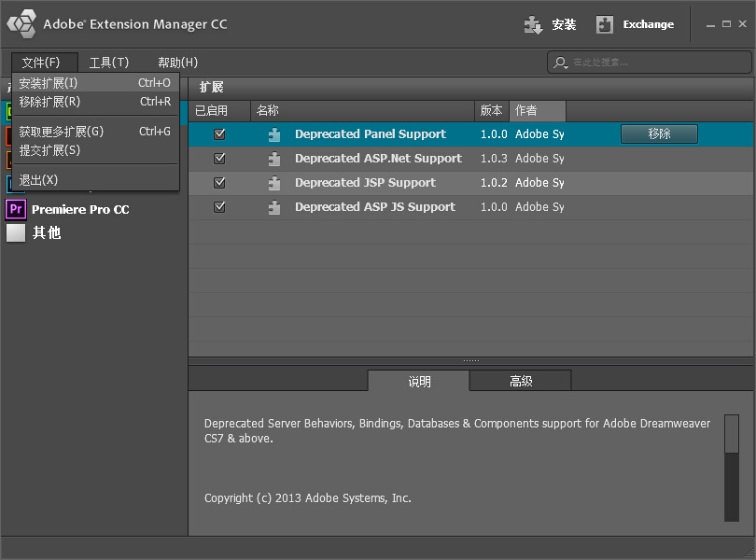The height and width of the screenshot is (560, 756).
Task: Select the Deprecated JSP Support row name
Action: coord(365,182)
